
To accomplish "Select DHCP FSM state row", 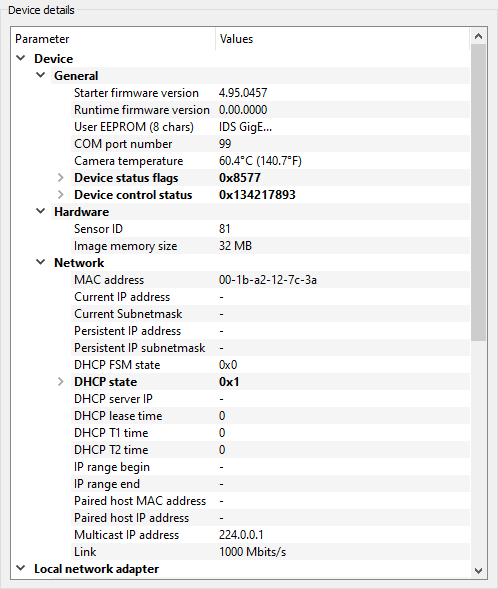I will pyautogui.click(x=270, y=365).
